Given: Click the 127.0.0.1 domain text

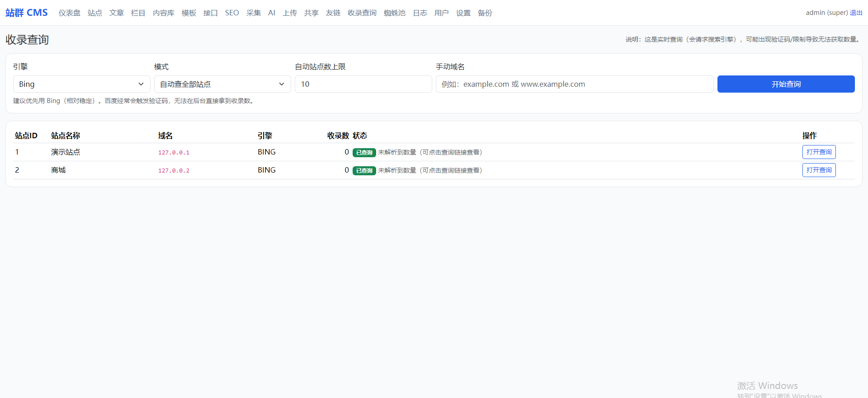Looking at the screenshot, I should pos(174,153).
